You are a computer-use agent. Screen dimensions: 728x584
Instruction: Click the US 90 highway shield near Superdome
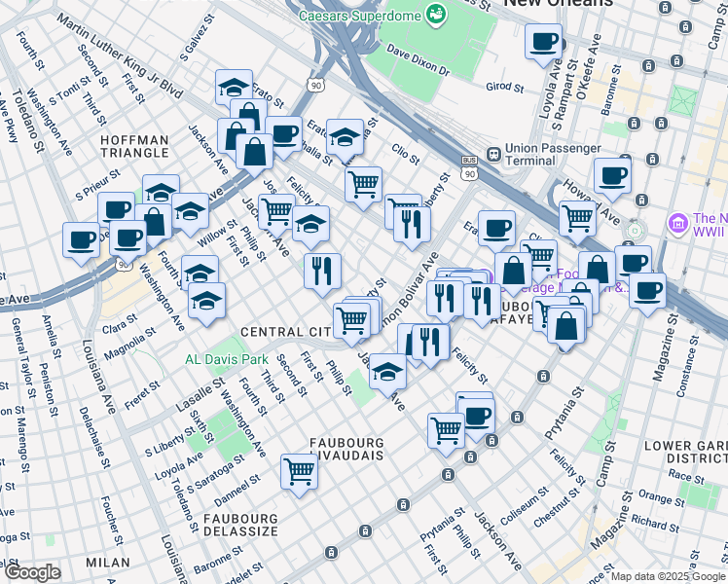pyautogui.click(x=315, y=85)
